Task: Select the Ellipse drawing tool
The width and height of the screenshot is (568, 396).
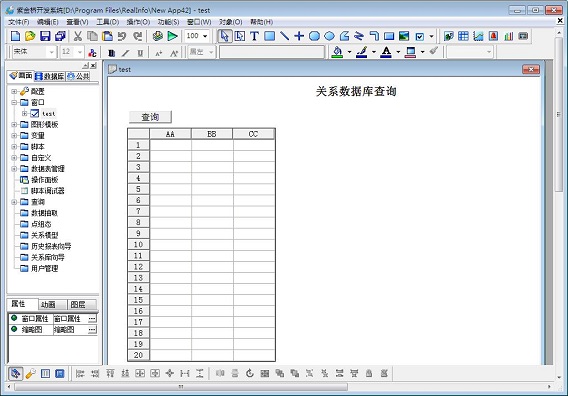Action: coord(329,36)
